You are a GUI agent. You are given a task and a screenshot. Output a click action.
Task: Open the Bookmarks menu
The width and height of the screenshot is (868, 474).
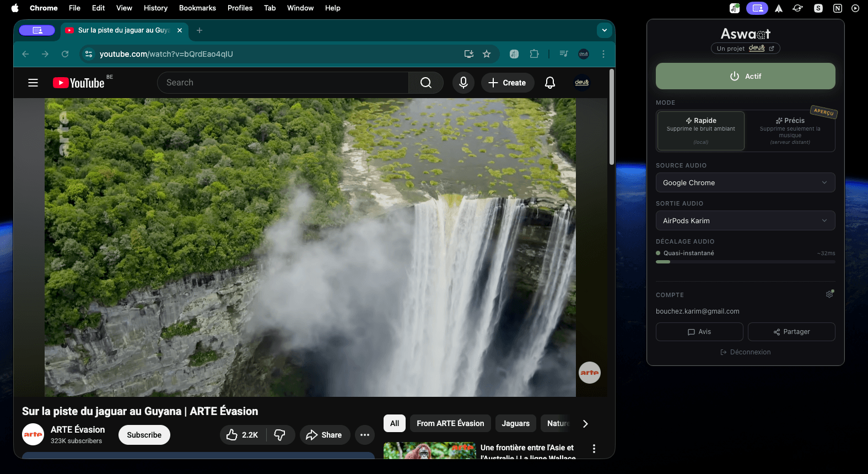pyautogui.click(x=197, y=8)
